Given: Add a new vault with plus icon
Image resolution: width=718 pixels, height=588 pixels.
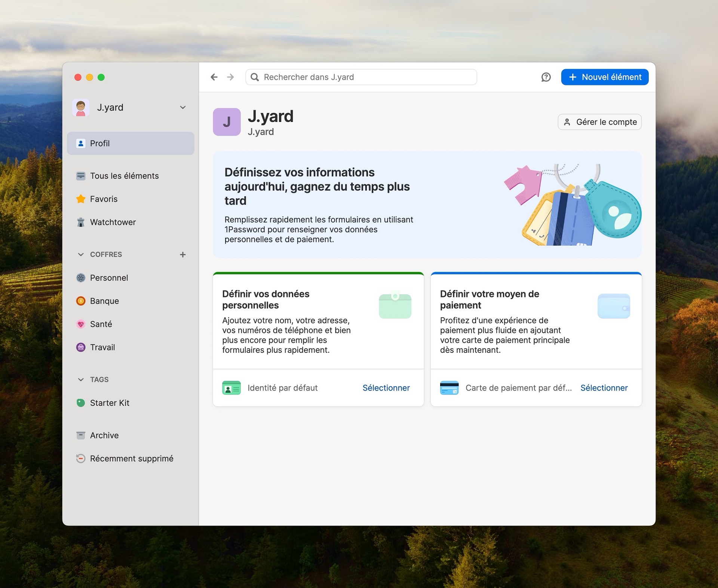Looking at the screenshot, I should [x=183, y=255].
